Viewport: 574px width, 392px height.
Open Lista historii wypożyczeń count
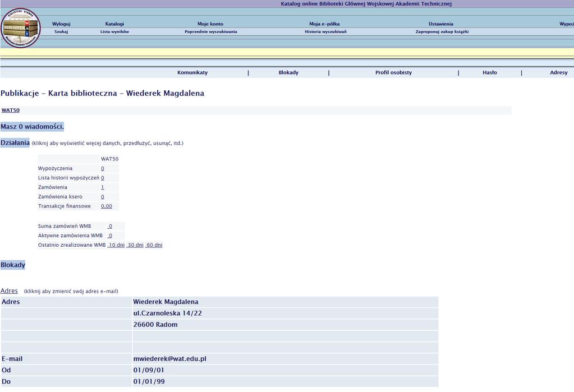click(x=103, y=178)
